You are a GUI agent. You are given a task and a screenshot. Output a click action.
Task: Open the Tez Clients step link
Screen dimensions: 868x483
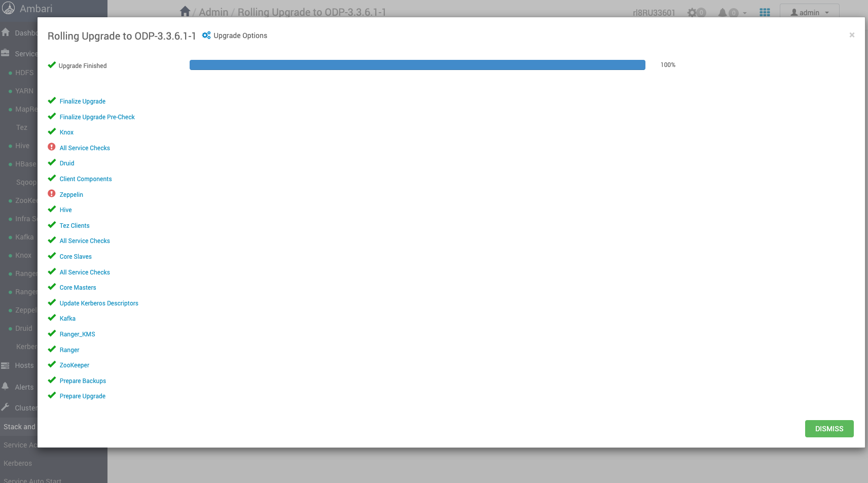75,226
